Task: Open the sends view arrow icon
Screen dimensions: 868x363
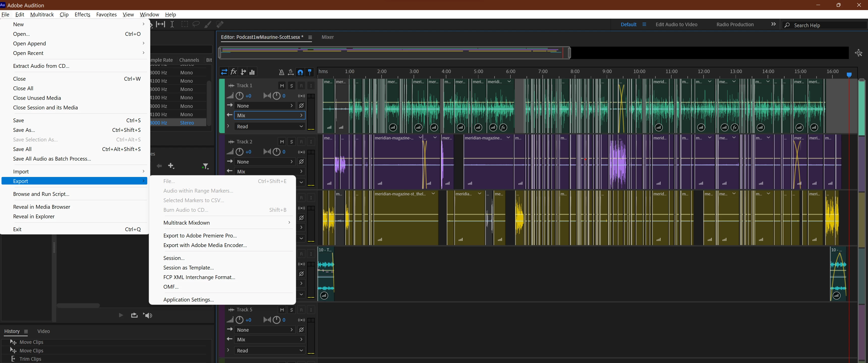Action: click(243, 72)
